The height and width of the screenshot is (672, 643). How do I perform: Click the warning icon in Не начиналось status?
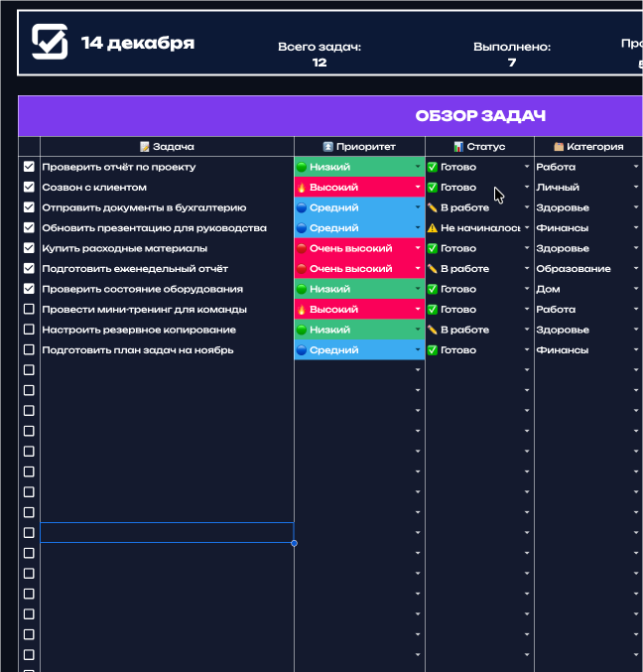(433, 228)
